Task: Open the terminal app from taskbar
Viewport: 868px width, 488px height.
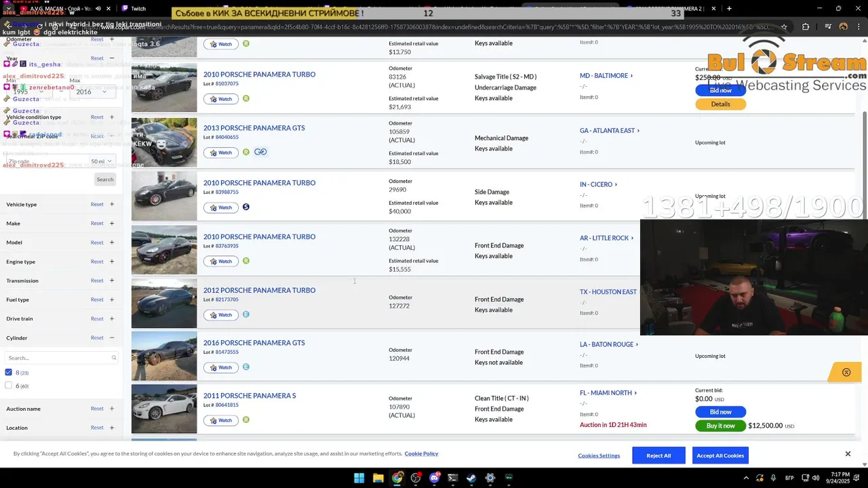Action: (x=453, y=478)
